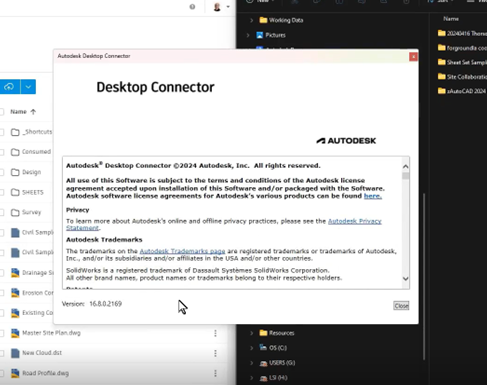Open the three-dot menu for New Cloud.dst
This screenshot has height=385, width=487.
click(215, 353)
